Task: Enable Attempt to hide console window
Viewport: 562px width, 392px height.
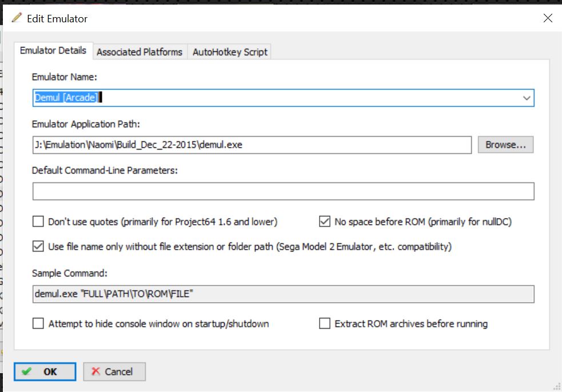Action: [38, 324]
